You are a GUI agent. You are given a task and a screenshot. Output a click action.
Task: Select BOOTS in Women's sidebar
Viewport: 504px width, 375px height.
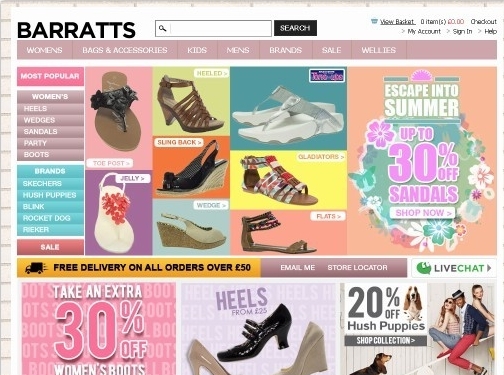coord(50,155)
